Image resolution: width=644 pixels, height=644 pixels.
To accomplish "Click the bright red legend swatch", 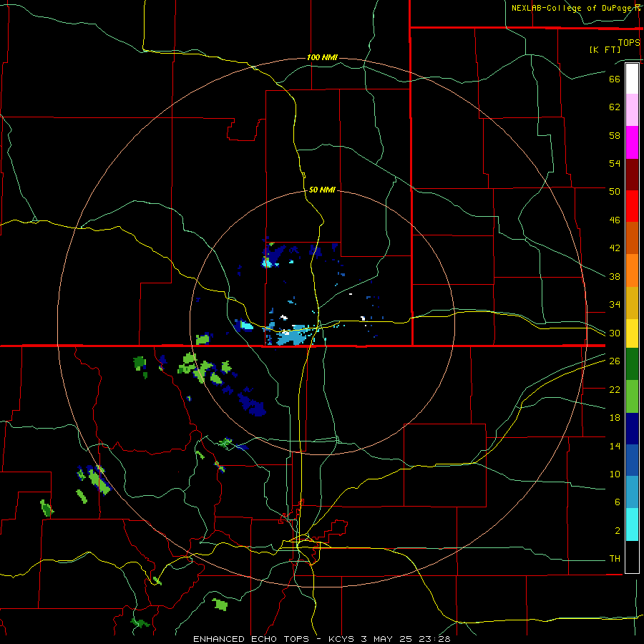I will point(632,206).
